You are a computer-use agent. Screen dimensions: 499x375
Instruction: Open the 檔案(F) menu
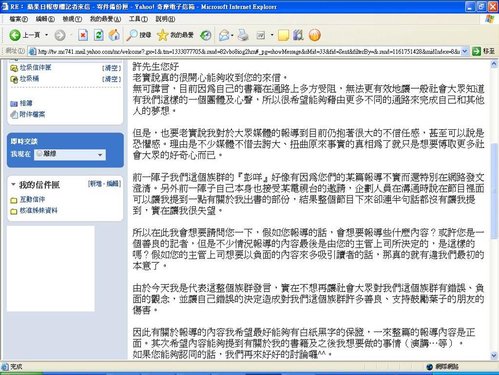[19, 19]
